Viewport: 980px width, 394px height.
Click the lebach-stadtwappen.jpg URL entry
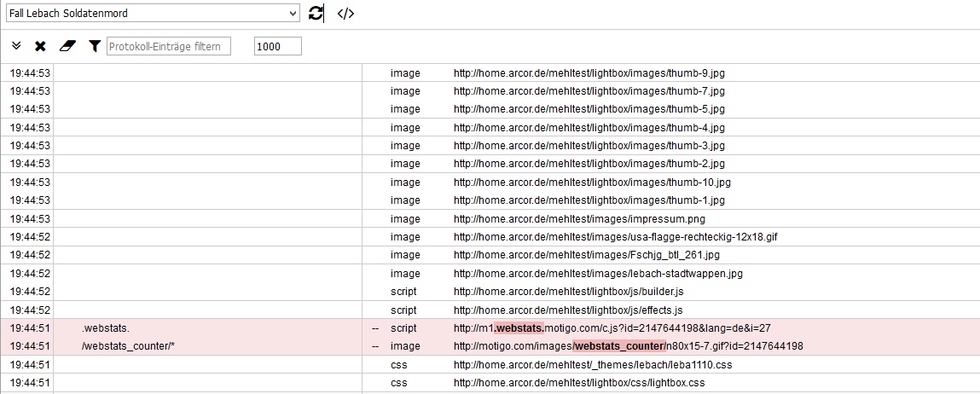point(598,273)
